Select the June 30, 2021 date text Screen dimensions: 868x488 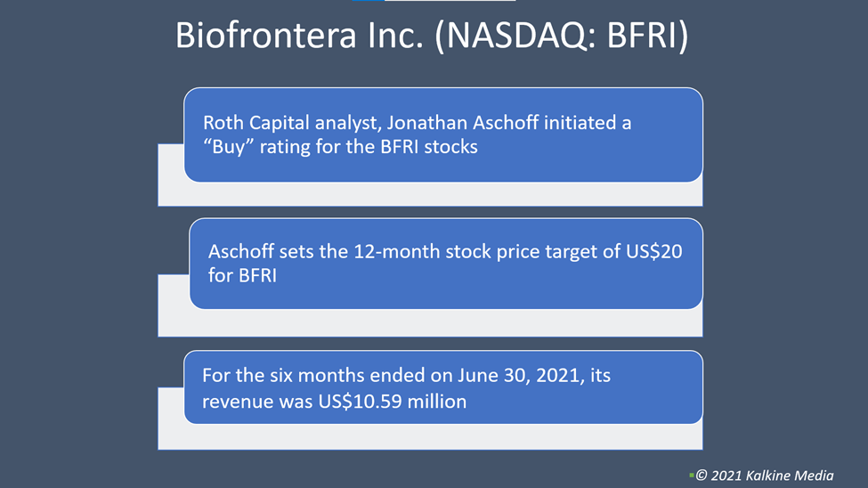pos(519,376)
